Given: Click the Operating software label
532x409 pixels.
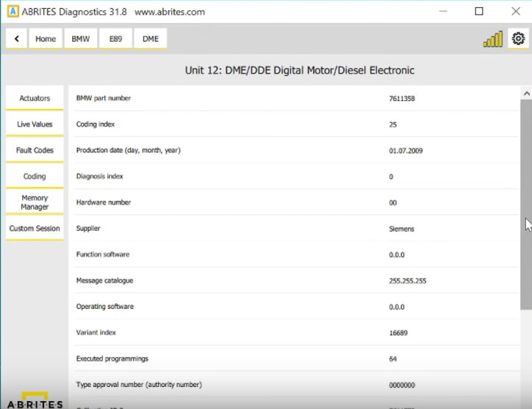Looking at the screenshot, I should click(x=104, y=307).
